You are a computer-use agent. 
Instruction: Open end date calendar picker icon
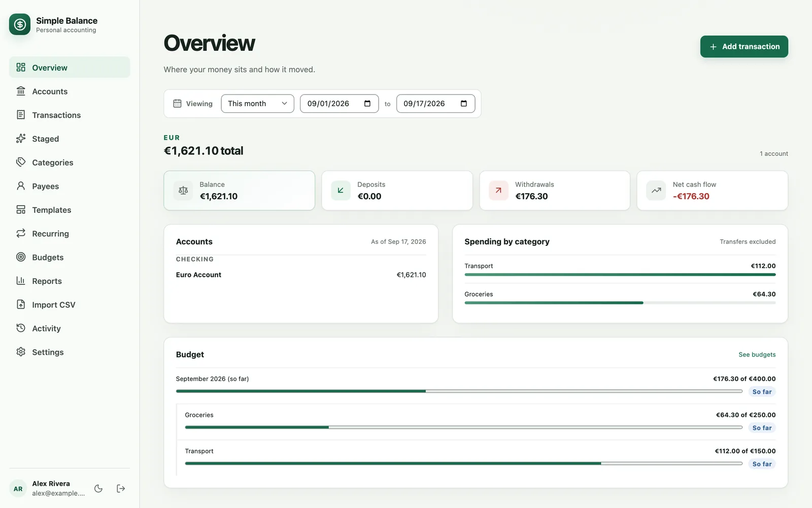pyautogui.click(x=464, y=104)
